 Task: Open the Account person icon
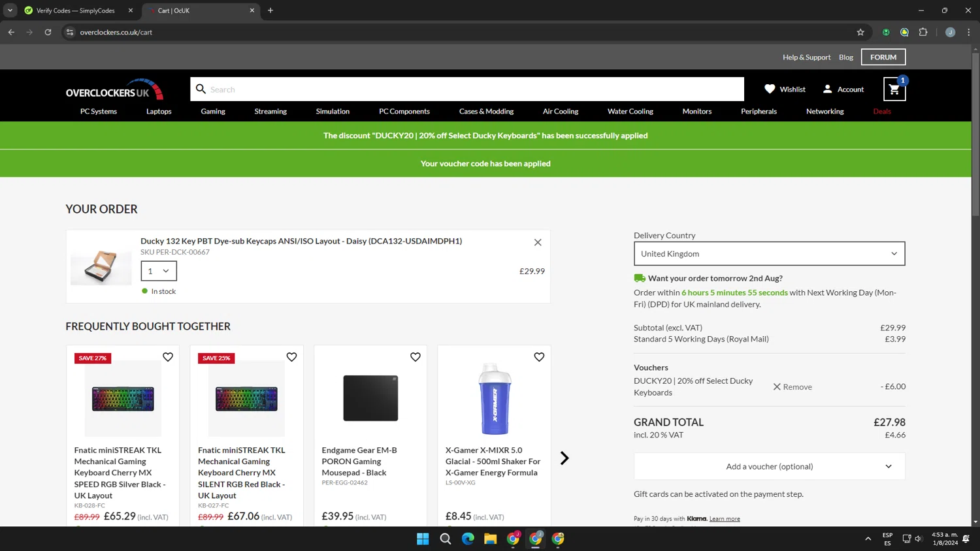(827, 89)
